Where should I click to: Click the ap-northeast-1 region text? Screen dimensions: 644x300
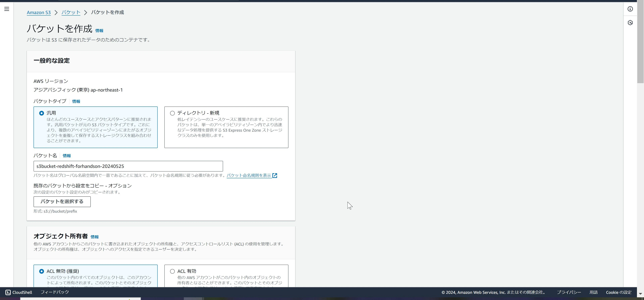click(106, 90)
